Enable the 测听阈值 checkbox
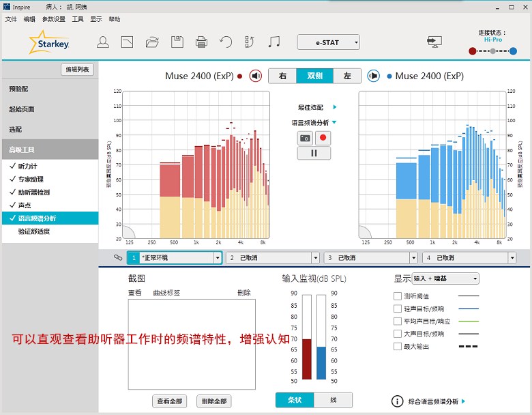This screenshot has width=532, height=415. click(398, 296)
